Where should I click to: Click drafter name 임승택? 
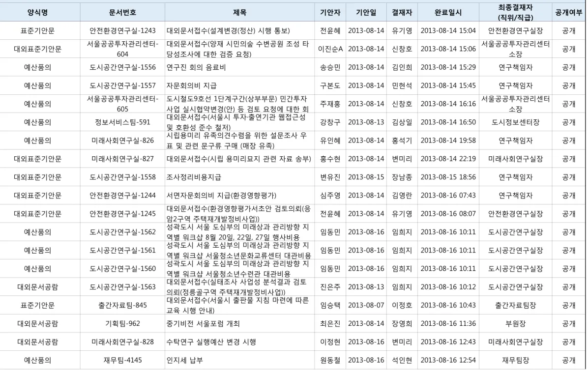tap(330, 306)
